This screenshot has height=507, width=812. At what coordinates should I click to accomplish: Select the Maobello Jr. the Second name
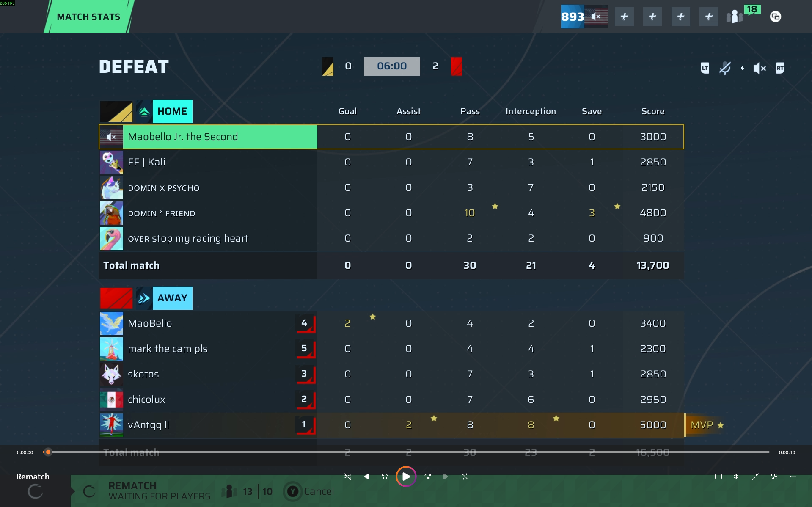click(x=183, y=137)
